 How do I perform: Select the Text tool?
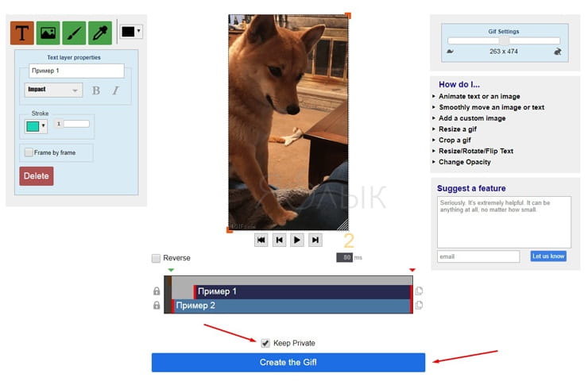coord(22,33)
